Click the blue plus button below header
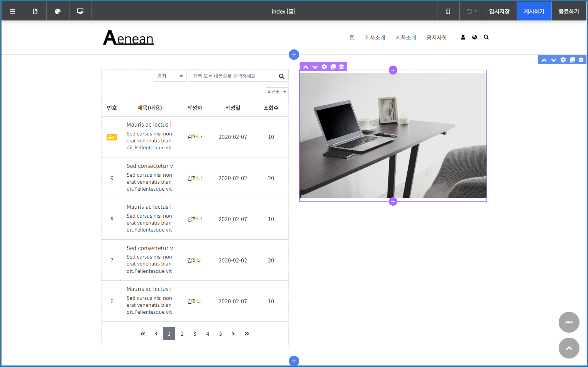This screenshot has height=367, width=588. click(x=294, y=54)
